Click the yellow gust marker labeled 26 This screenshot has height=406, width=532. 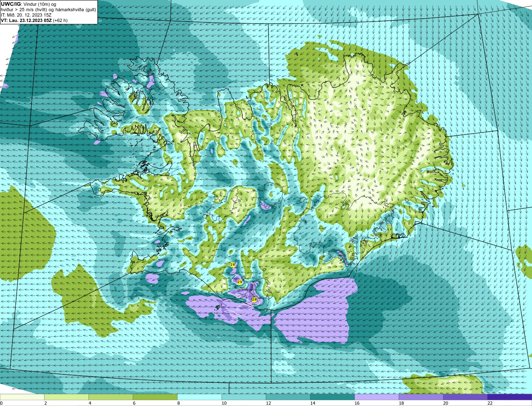(x=233, y=264)
